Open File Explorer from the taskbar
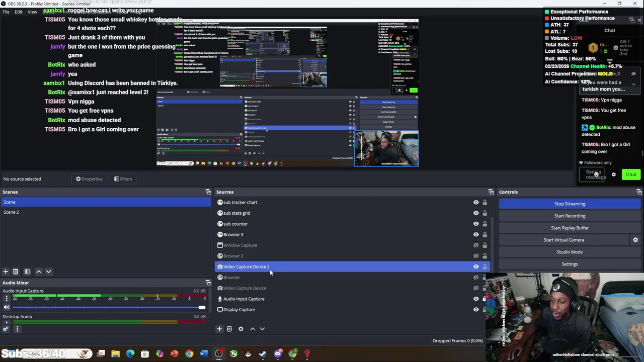 coord(115,354)
